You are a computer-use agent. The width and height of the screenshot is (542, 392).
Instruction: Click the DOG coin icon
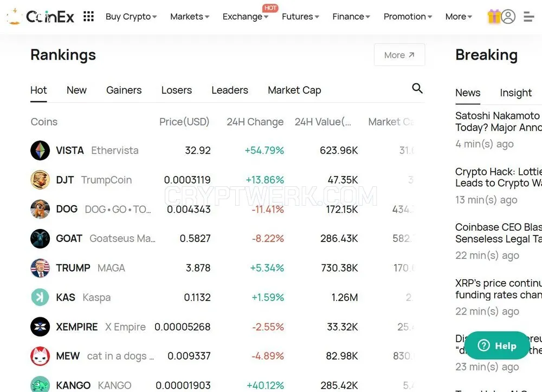[x=40, y=209]
